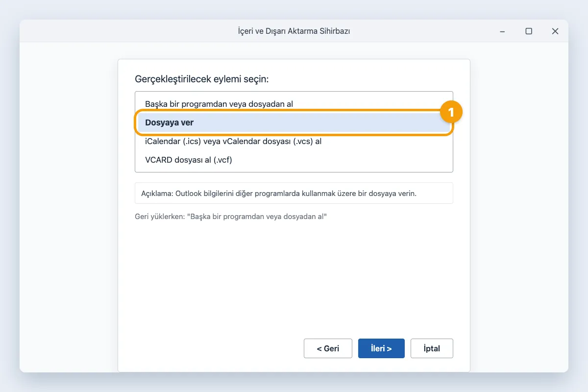Minimize the wizard window

502,31
